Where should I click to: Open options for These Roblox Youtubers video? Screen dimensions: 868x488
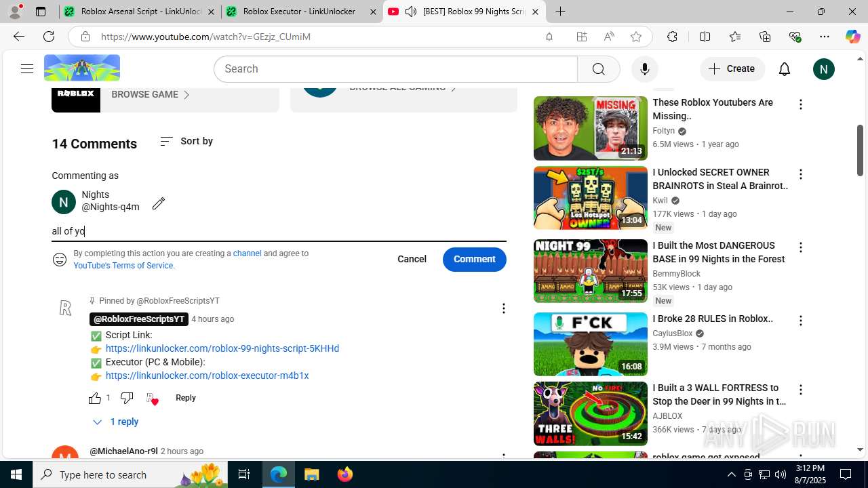click(x=801, y=104)
